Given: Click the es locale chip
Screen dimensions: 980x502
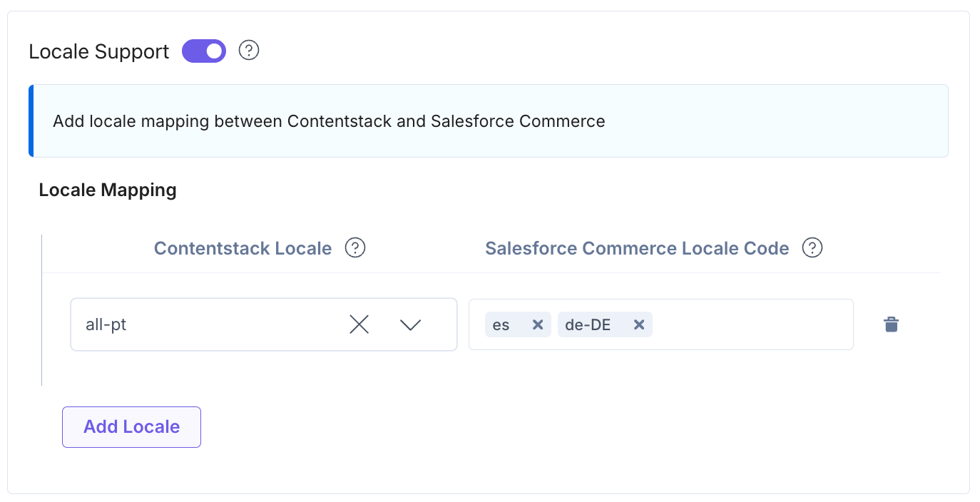Looking at the screenshot, I should click(x=503, y=324).
